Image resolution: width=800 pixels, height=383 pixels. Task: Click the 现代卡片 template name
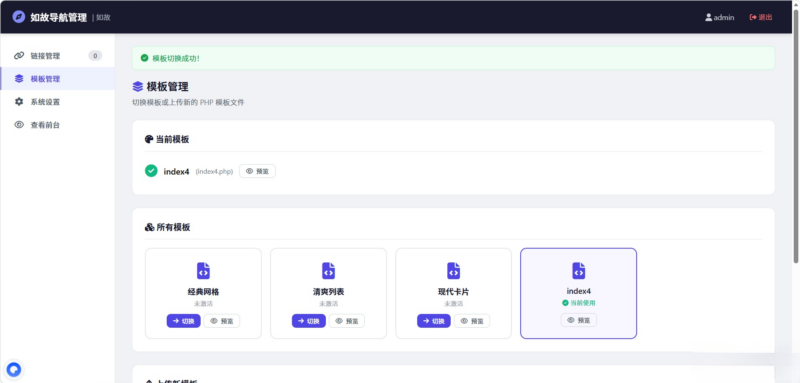click(454, 292)
